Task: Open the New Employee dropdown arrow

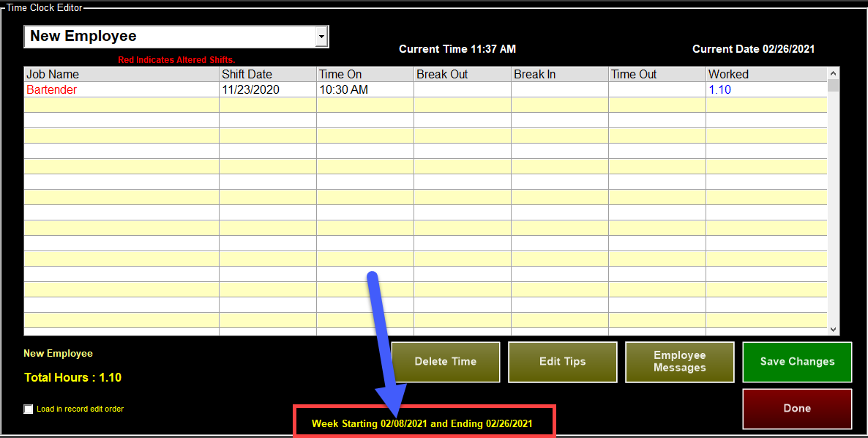Action: (x=321, y=37)
